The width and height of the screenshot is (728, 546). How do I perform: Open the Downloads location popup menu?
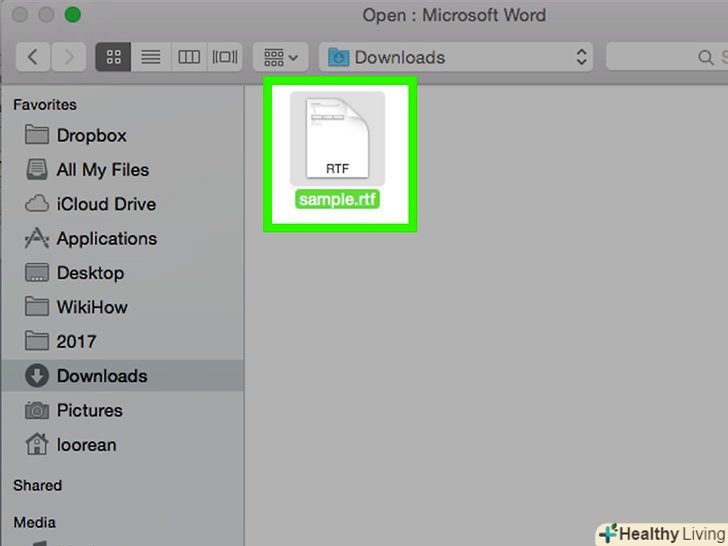(x=456, y=57)
